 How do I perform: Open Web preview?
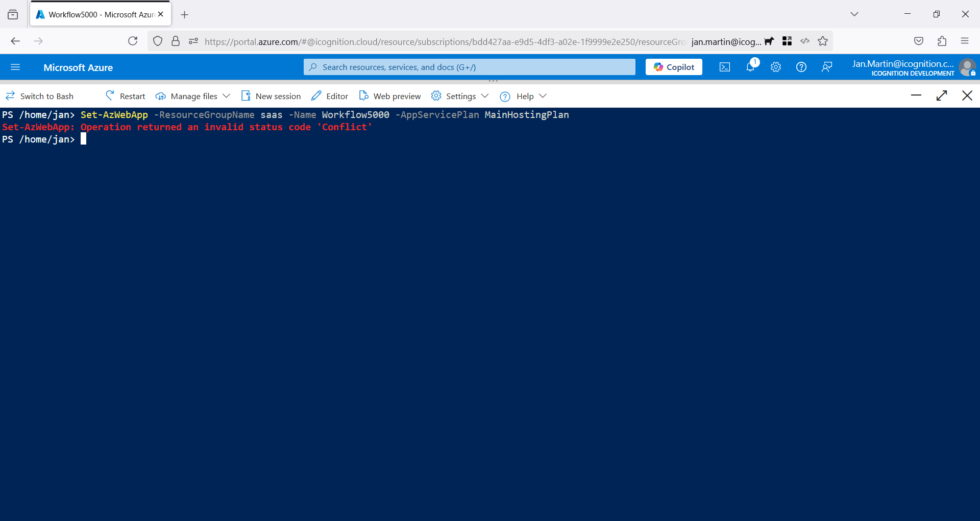pyautogui.click(x=390, y=96)
